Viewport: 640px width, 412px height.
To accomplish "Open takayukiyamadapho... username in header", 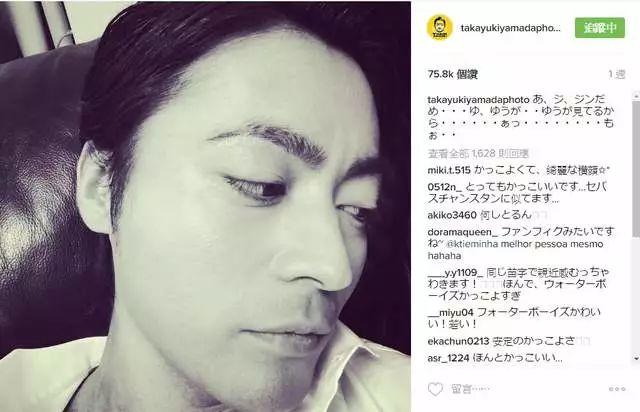I will tap(511, 28).
